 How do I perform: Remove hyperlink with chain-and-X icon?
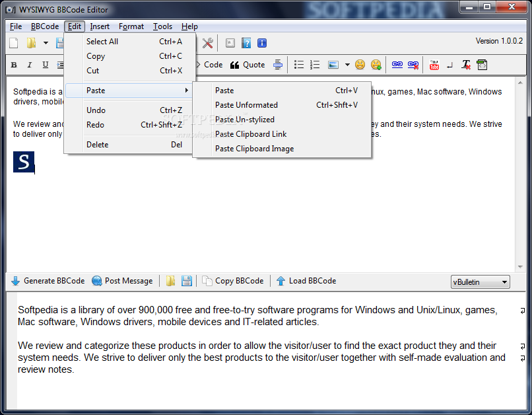[413, 65]
